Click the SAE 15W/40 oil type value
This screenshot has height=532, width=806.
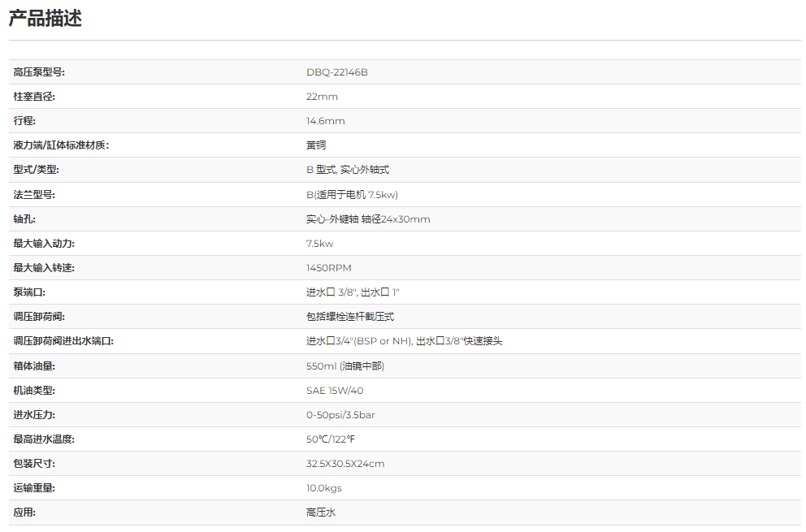(333, 391)
